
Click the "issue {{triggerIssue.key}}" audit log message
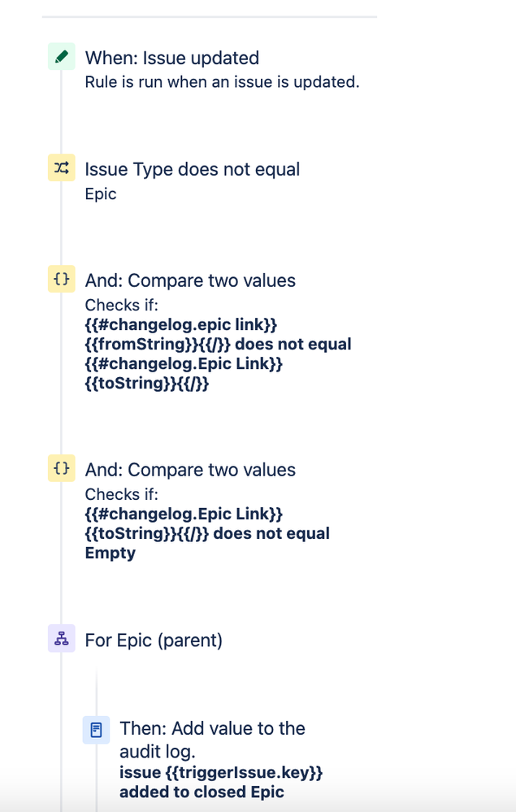click(x=220, y=773)
